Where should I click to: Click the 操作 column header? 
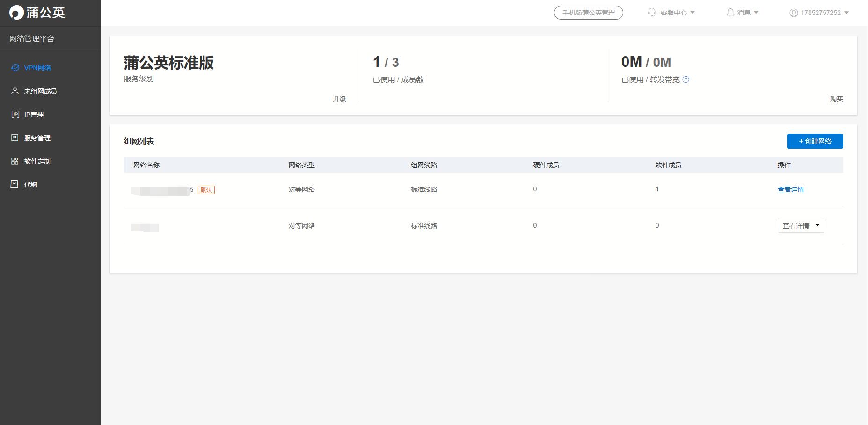click(x=784, y=165)
